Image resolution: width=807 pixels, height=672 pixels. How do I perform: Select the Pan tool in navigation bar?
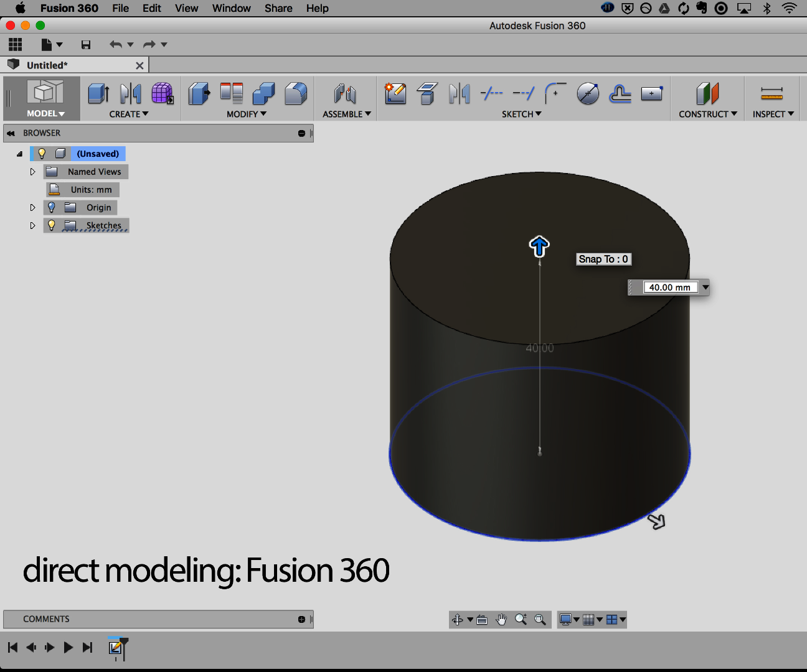coord(501,619)
